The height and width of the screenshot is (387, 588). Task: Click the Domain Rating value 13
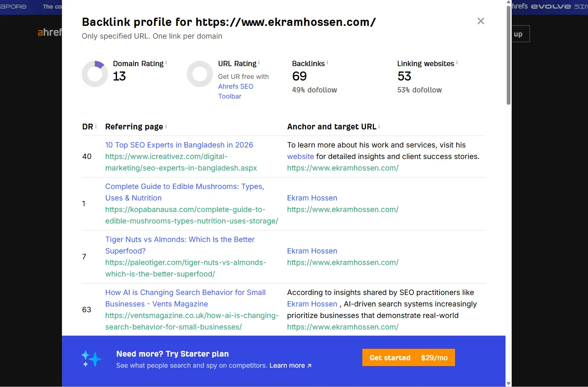[x=119, y=76]
